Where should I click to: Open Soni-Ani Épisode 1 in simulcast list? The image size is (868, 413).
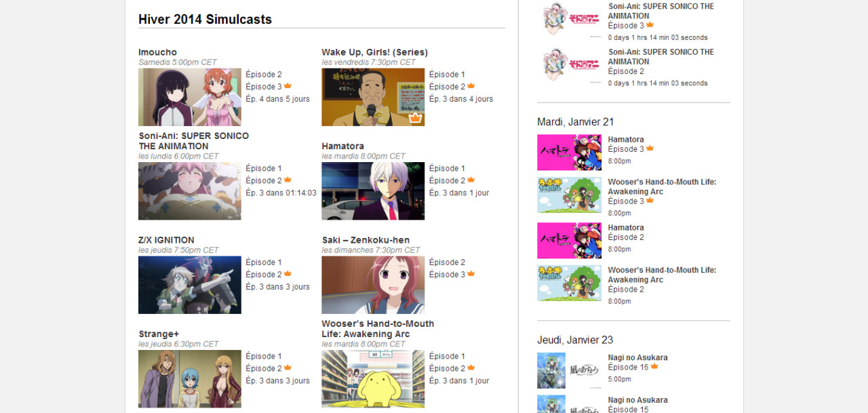coord(264,168)
